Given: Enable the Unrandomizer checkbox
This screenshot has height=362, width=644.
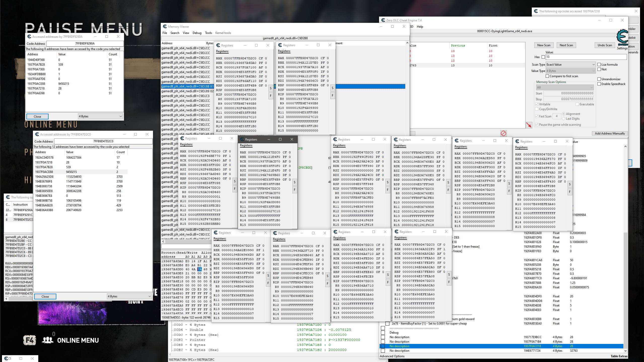Looking at the screenshot, I should pyautogui.click(x=599, y=79).
